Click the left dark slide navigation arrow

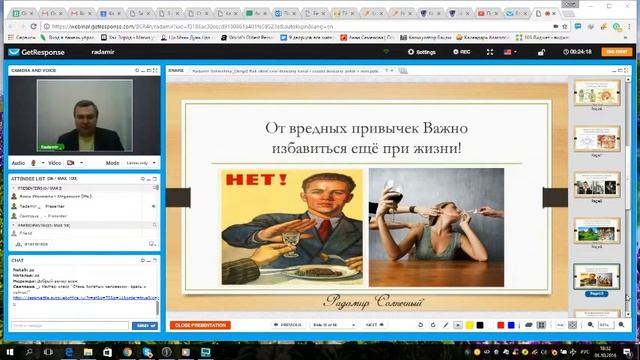(x=178, y=198)
